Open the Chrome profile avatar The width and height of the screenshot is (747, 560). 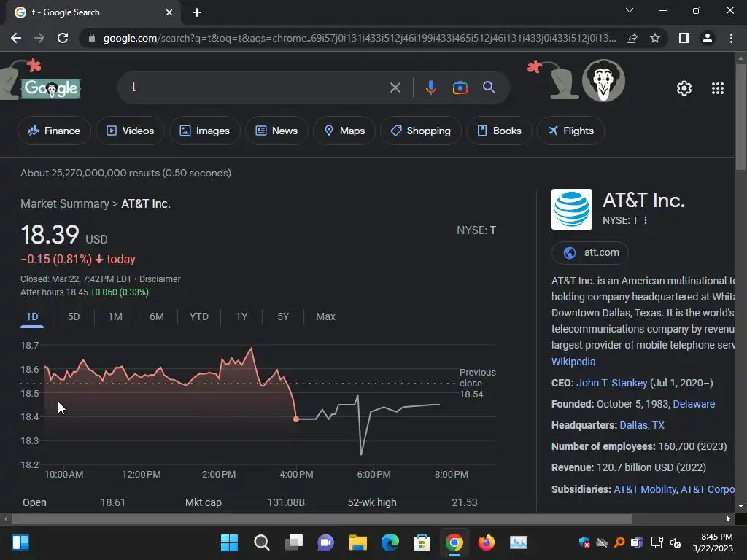pos(708,38)
